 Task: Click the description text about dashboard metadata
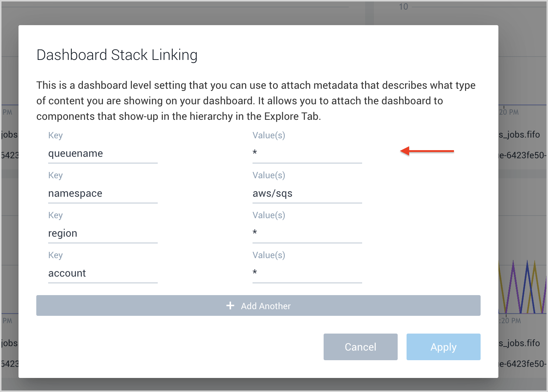pyautogui.click(x=255, y=101)
